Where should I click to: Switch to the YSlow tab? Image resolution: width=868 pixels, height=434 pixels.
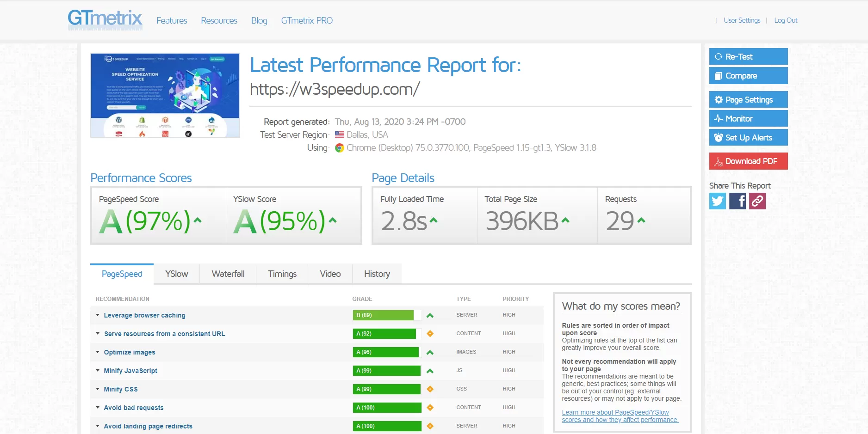tap(177, 274)
